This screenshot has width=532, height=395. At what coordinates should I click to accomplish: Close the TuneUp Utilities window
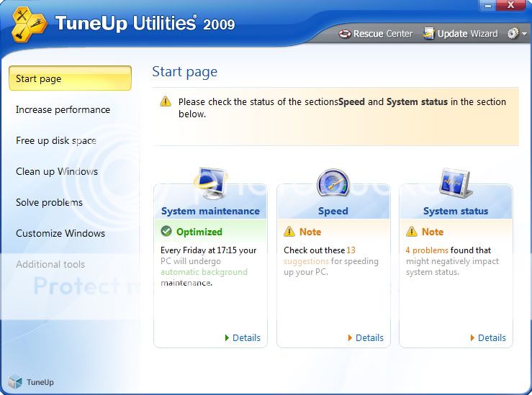click(510, 5)
